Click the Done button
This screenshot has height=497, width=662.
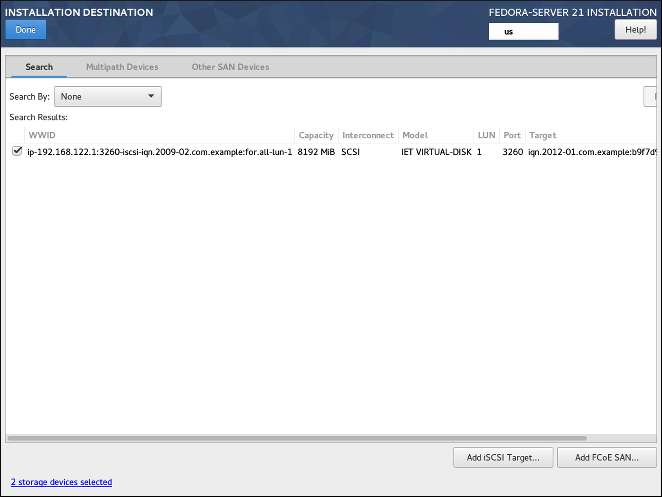point(25,30)
